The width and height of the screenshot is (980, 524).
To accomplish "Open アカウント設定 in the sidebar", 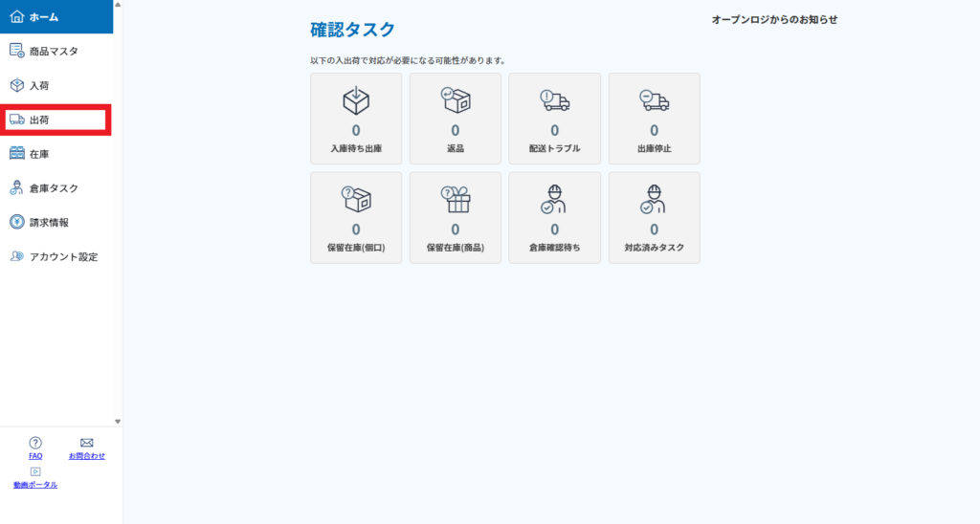I will (56, 256).
